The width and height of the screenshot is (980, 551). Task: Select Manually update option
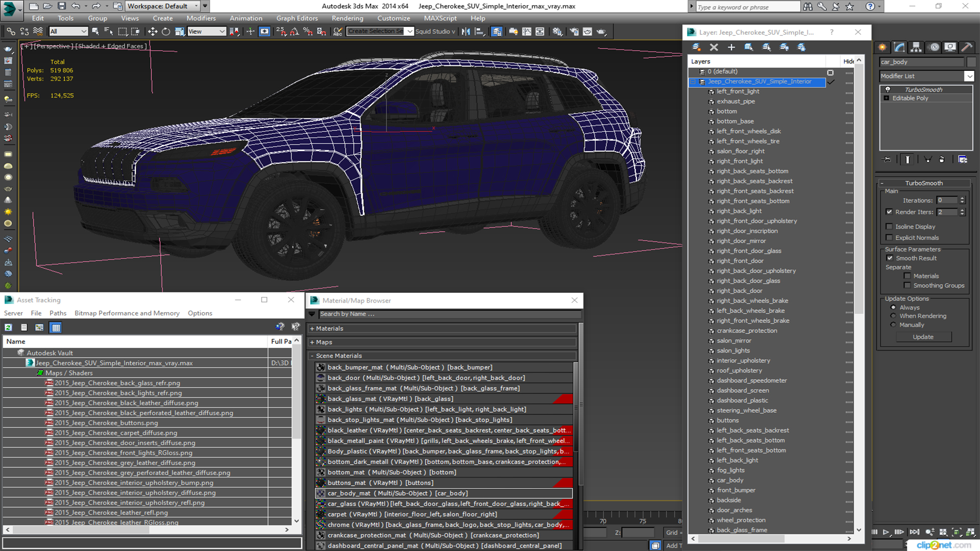point(893,324)
